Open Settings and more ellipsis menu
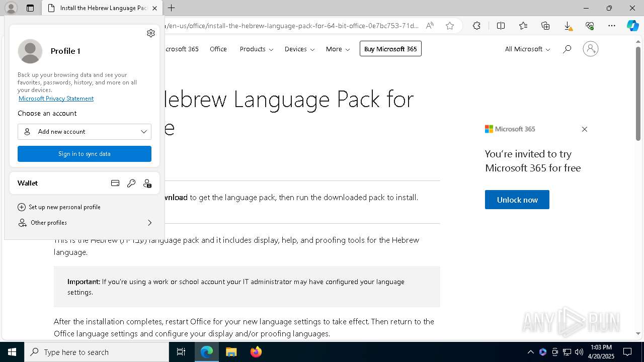Image resolution: width=644 pixels, height=362 pixels. (x=612, y=26)
